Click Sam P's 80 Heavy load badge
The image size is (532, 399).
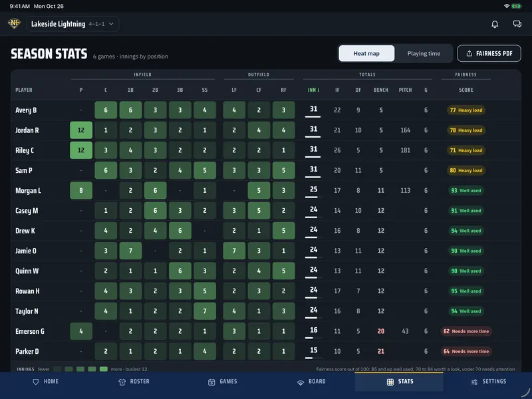[x=466, y=170]
